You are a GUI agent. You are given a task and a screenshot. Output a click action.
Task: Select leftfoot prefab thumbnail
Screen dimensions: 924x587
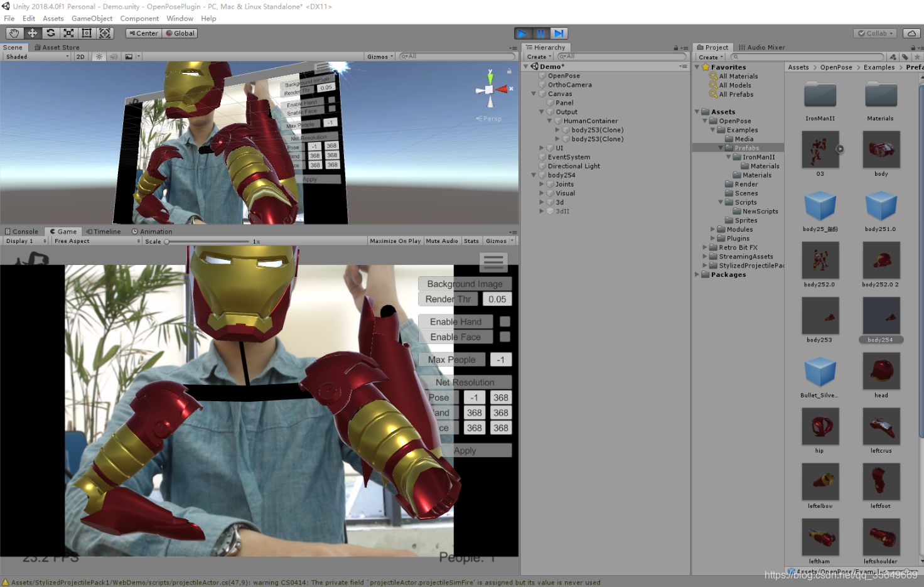(x=881, y=482)
